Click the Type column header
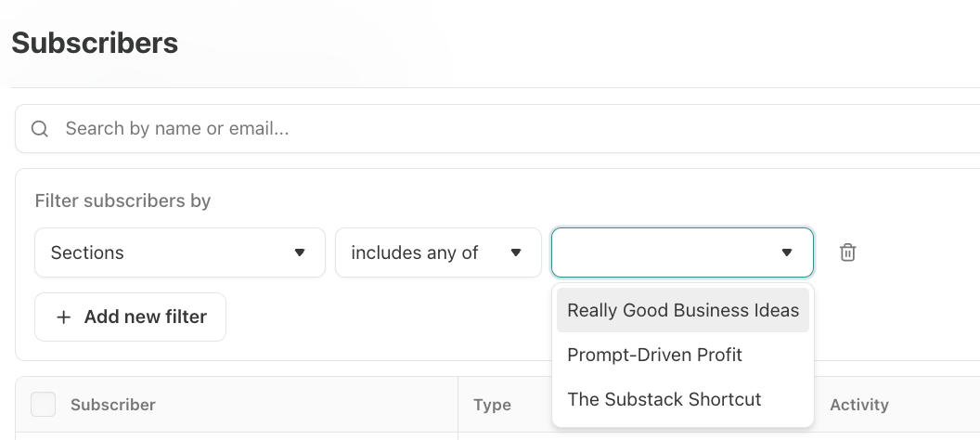980x440 pixels. pos(492,405)
